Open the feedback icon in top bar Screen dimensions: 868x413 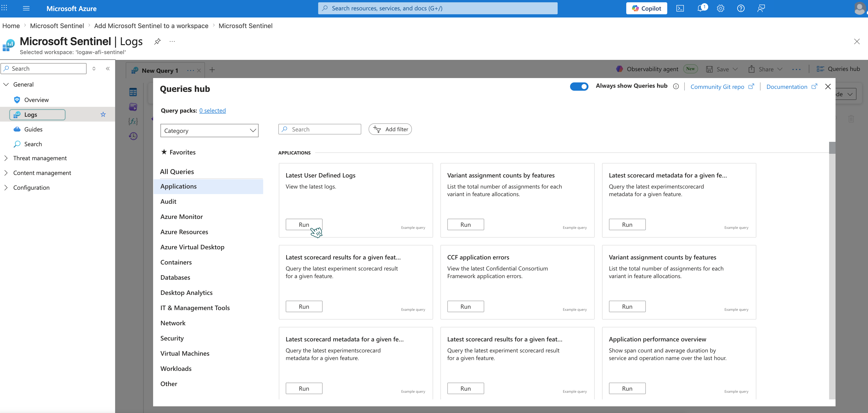(761, 9)
